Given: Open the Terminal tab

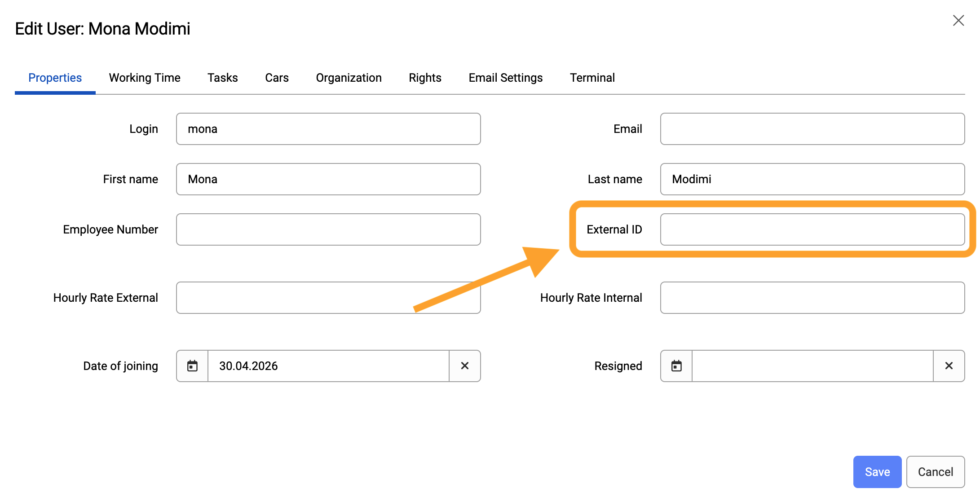Looking at the screenshot, I should click(x=592, y=78).
